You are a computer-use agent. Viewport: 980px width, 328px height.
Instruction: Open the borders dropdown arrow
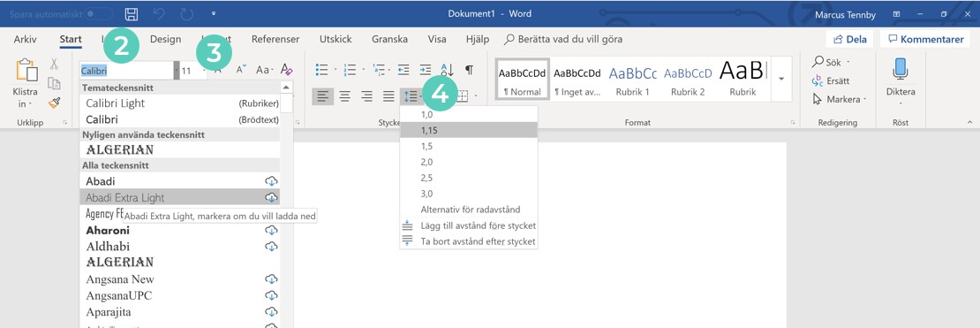click(476, 96)
